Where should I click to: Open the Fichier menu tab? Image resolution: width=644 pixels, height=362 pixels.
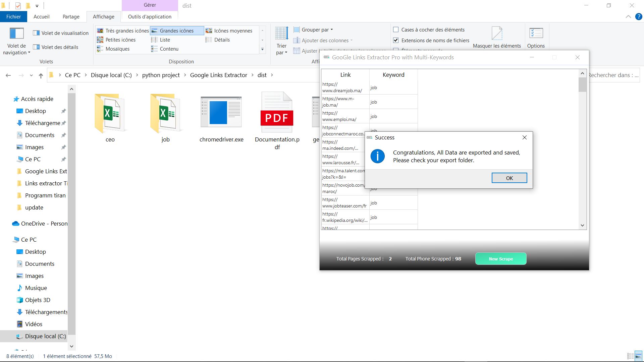click(13, 16)
